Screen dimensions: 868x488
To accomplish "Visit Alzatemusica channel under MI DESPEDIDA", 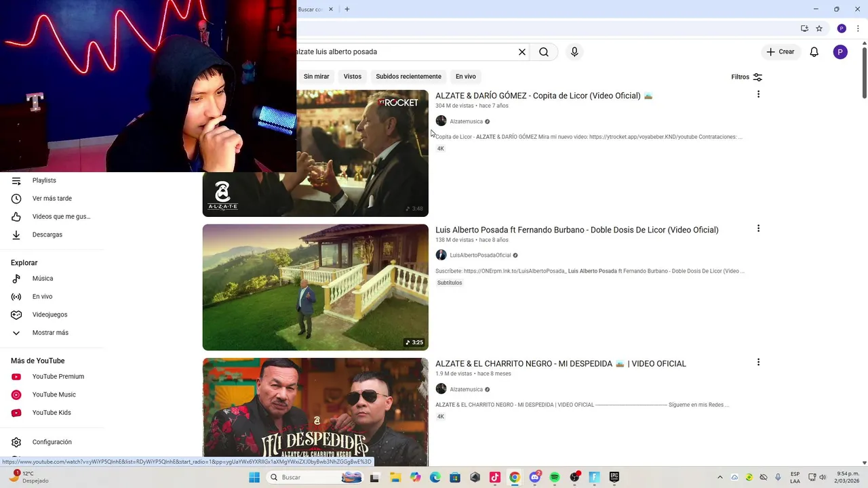I will click(x=466, y=390).
